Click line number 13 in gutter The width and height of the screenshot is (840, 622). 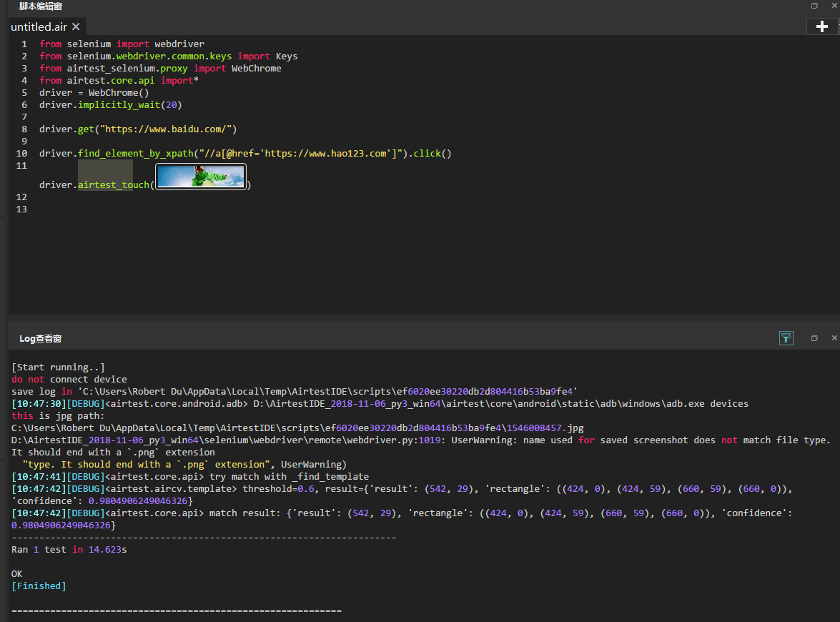(21, 209)
